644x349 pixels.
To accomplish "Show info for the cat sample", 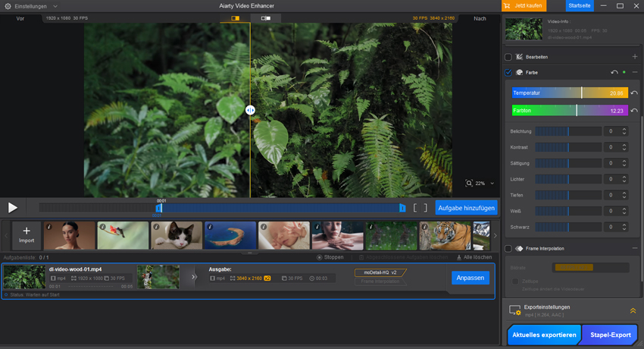I will [156, 227].
